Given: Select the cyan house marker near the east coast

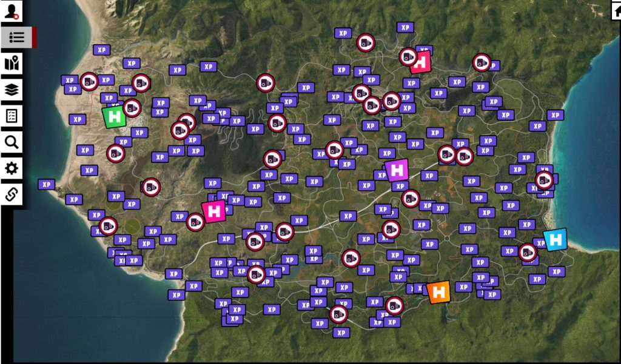Looking at the screenshot, I should 556,240.
